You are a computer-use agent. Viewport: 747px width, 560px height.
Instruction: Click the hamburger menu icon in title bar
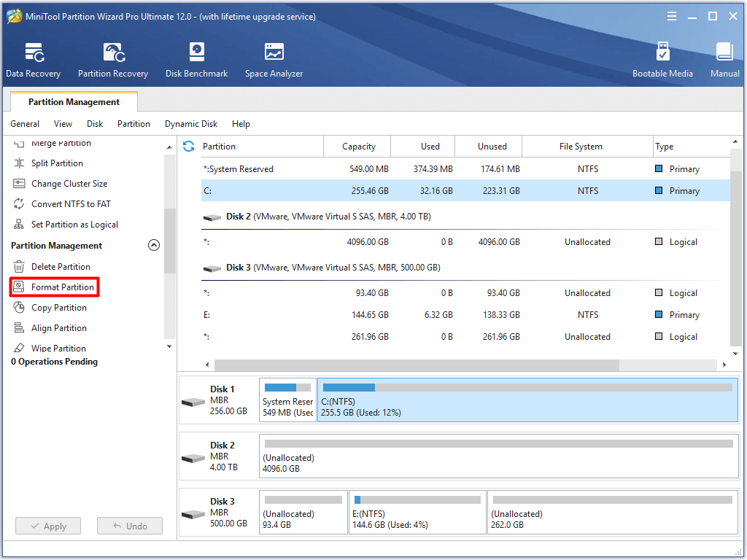(672, 17)
